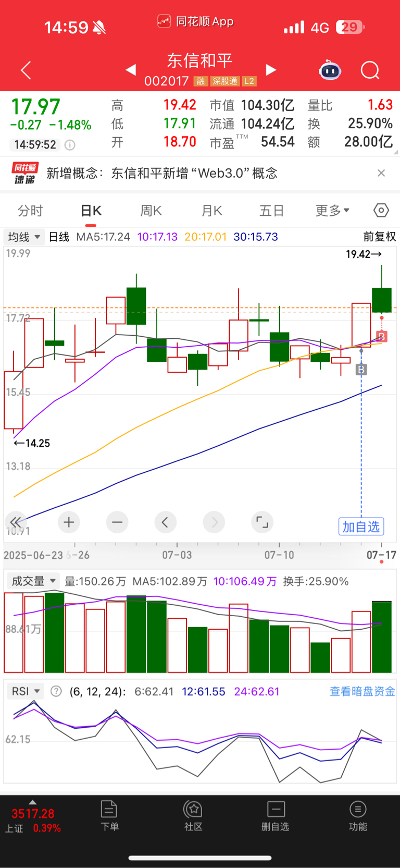Tap the current price 17.97
This screenshot has height=868, width=400.
(36, 107)
